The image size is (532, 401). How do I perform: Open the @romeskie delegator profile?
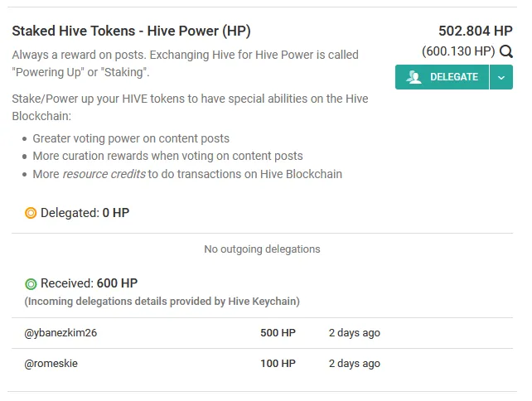click(x=51, y=364)
